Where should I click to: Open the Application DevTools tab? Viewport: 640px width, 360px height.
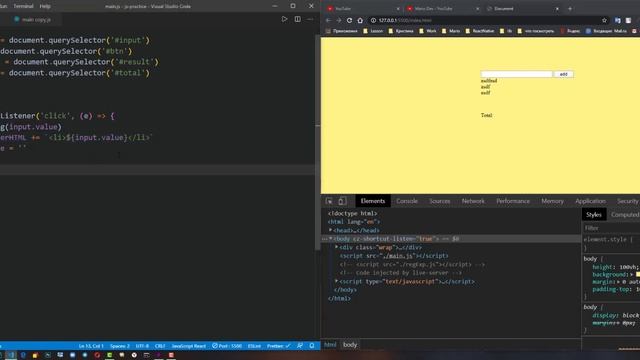(x=591, y=201)
